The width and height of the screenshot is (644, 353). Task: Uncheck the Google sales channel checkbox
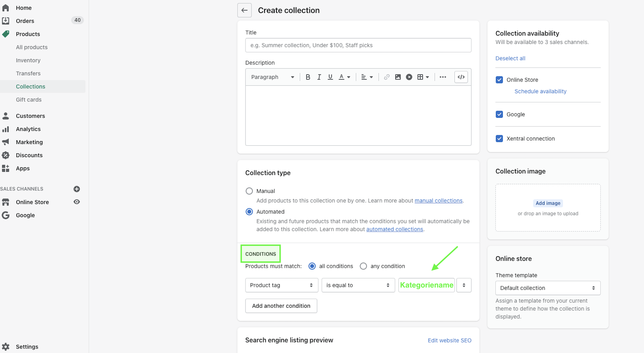pyautogui.click(x=499, y=115)
